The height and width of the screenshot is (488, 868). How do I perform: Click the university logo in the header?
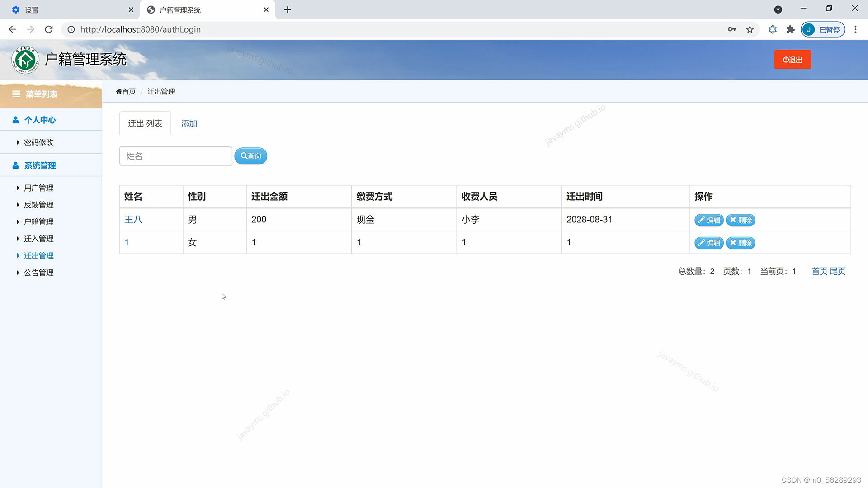coord(25,60)
